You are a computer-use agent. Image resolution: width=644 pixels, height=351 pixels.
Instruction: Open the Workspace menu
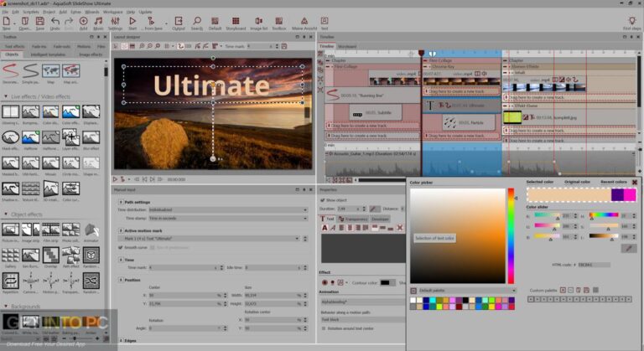pos(112,12)
